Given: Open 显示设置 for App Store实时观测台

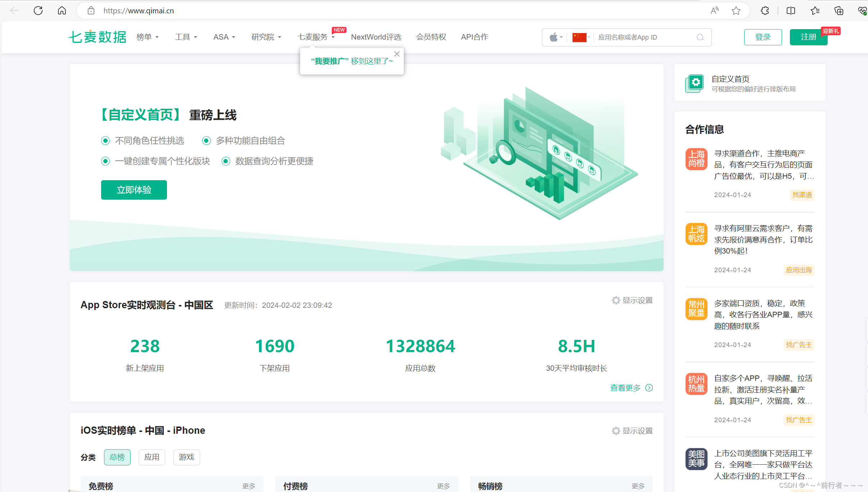Looking at the screenshot, I should point(638,300).
